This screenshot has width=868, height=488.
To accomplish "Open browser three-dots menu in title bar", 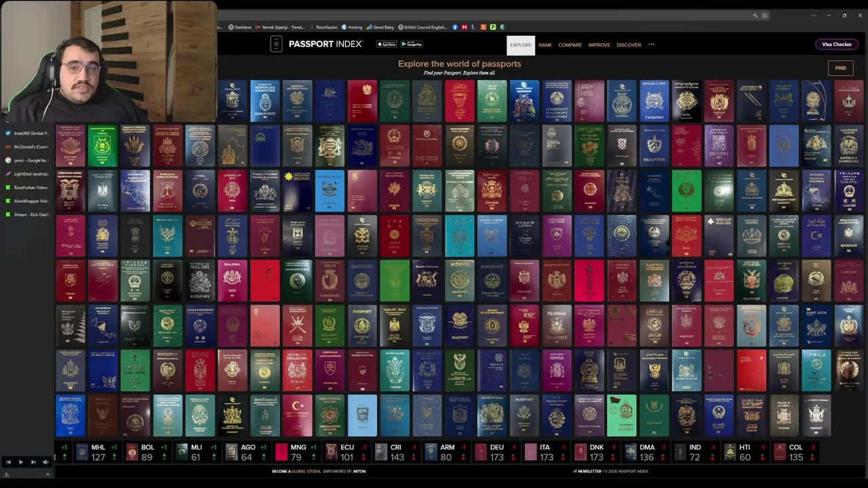I will 813,16.
